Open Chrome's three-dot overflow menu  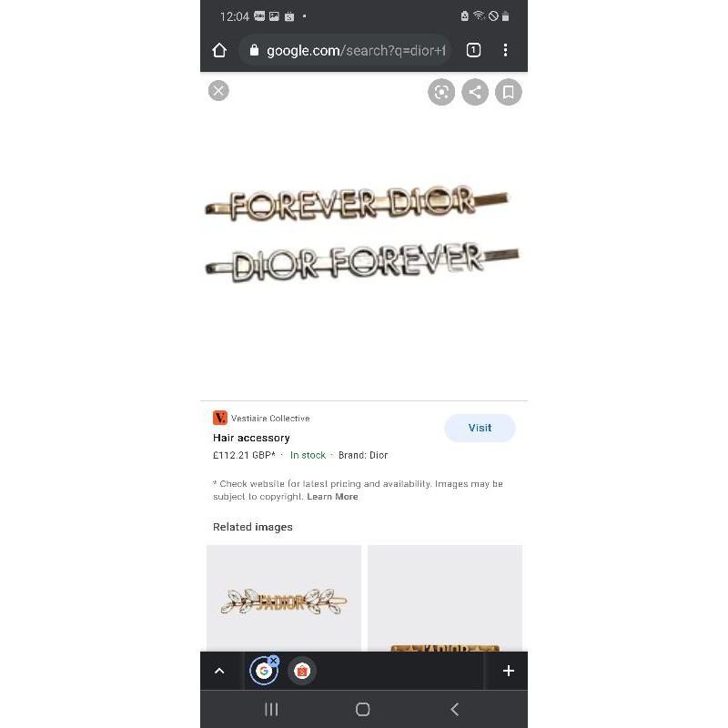point(505,50)
